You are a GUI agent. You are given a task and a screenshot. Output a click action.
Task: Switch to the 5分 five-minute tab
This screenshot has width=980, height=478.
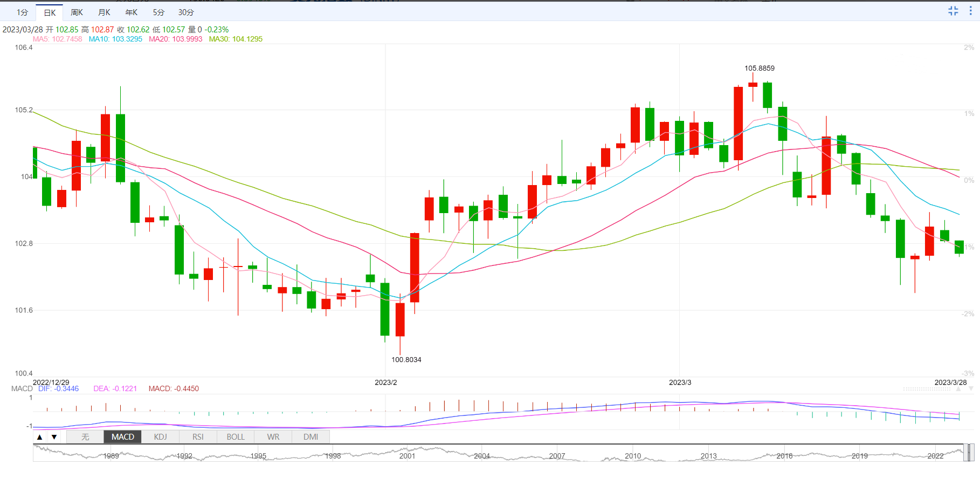click(x=158, y=12)
